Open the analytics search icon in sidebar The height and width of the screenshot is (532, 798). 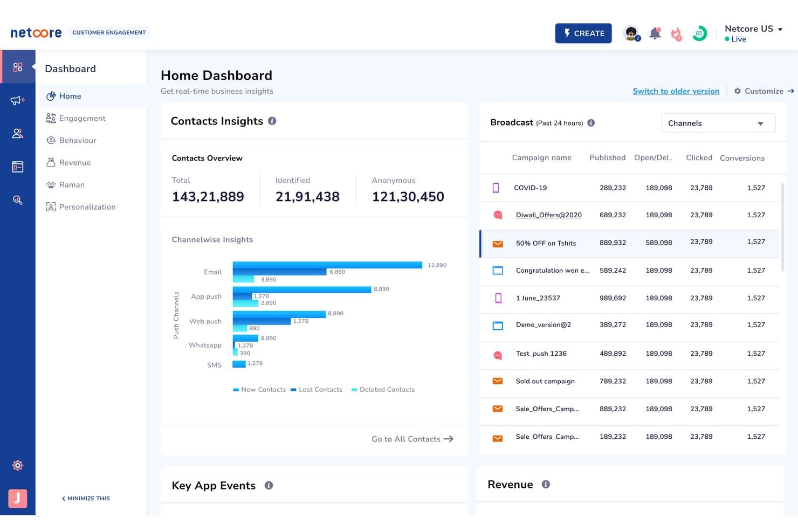(x=18, y=200)
